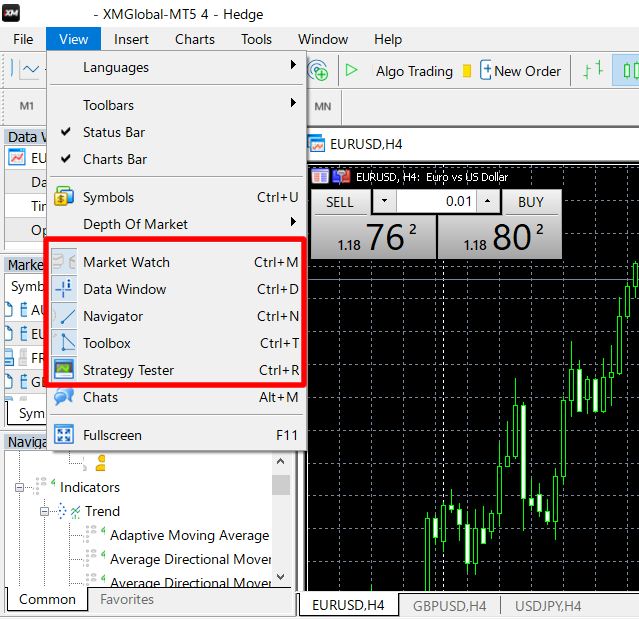This screenshot has height=619, width=639.
Task: Click the Data Window crosshair icon
Action: (x=64, y=289)
